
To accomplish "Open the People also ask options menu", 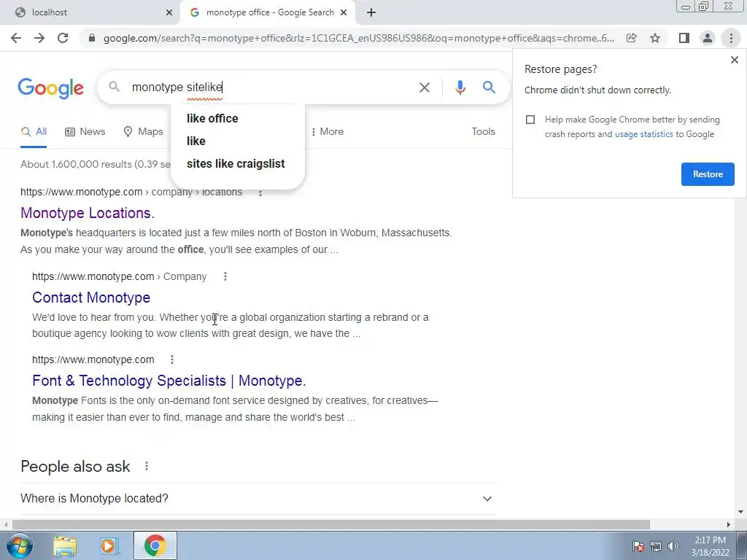I will pos(147,467).
